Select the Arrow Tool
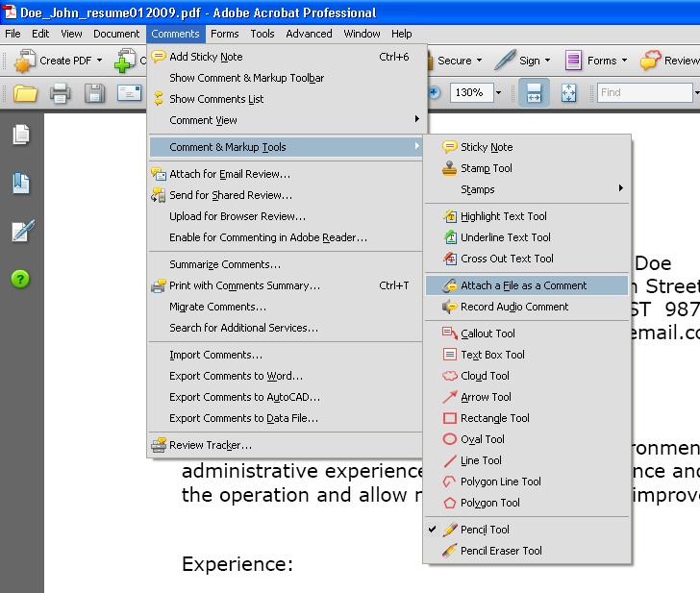Screen dimensions: 700x593 click(x=527, y=397)
